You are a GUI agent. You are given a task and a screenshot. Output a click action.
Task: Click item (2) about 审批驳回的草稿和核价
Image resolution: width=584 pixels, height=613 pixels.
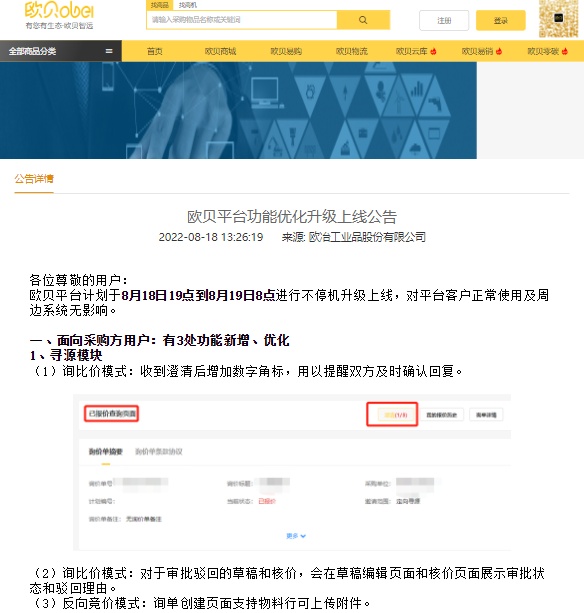click(x=287, y=581)
